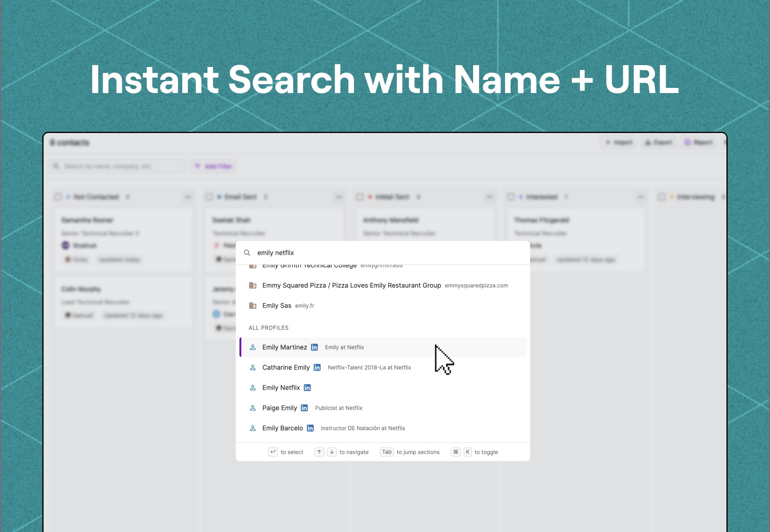Click the Report button
770x532 pixels.
pos(698,143)
